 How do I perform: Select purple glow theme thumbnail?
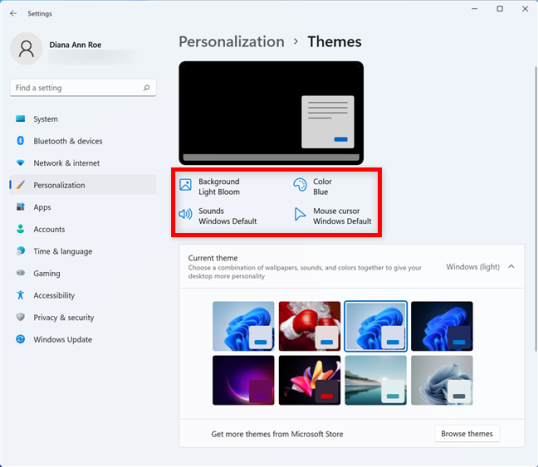(243, 380)
